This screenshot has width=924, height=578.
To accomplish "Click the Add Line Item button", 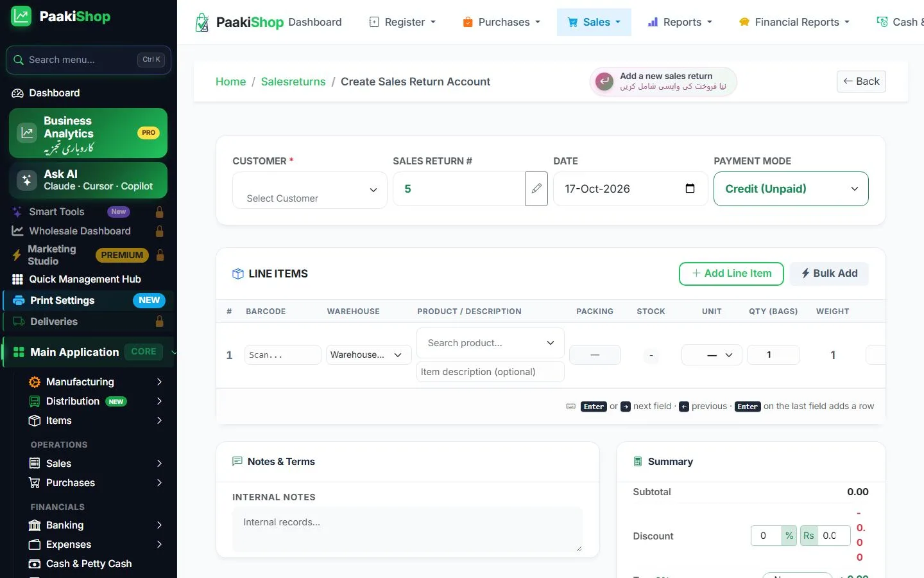I will click(x=732, y=274).
